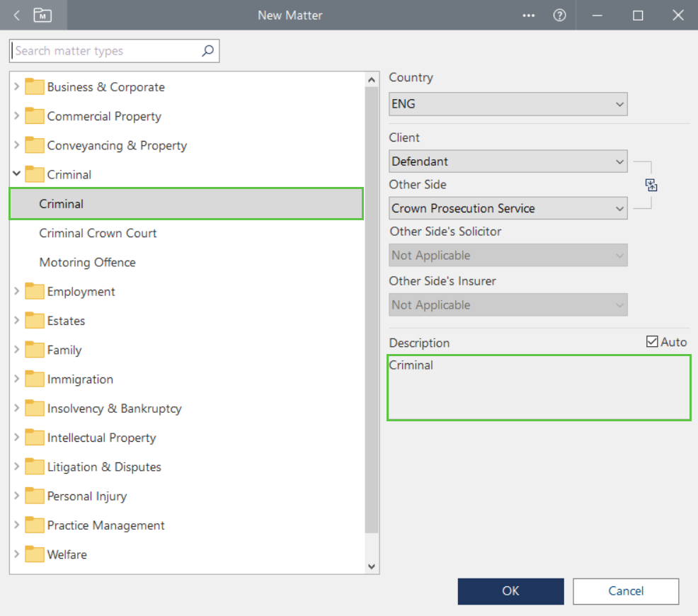This screenshot has width=698, height=616.
Task: Click the search magnifier icon
Action: pyautogui.click(x=207, y=51)
